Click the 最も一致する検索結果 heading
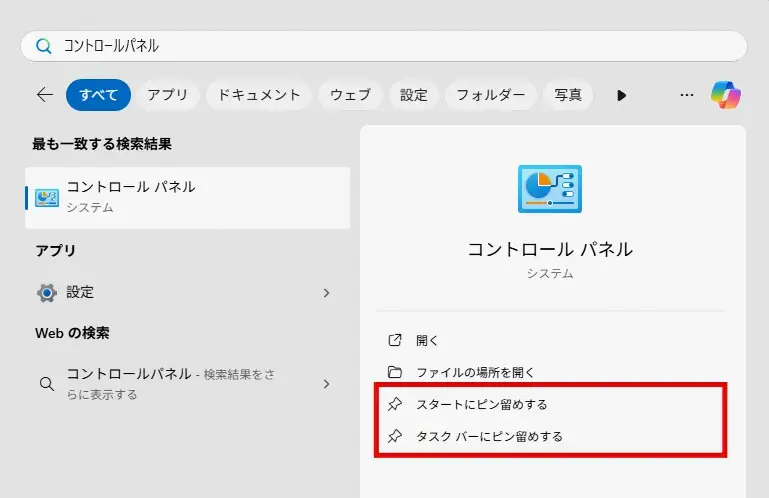The image size is (769, 498). click(x=102, y=144)
